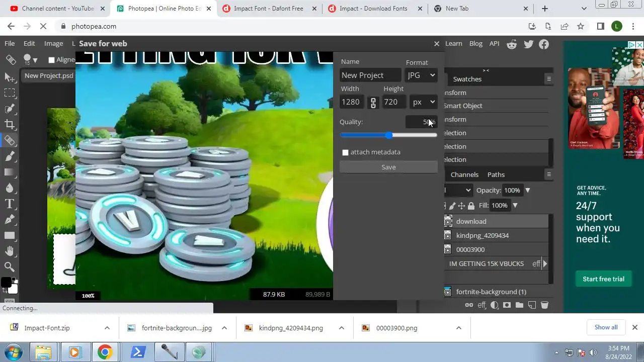Open the Fill dropdown arrow

click(x=515, y=206)
